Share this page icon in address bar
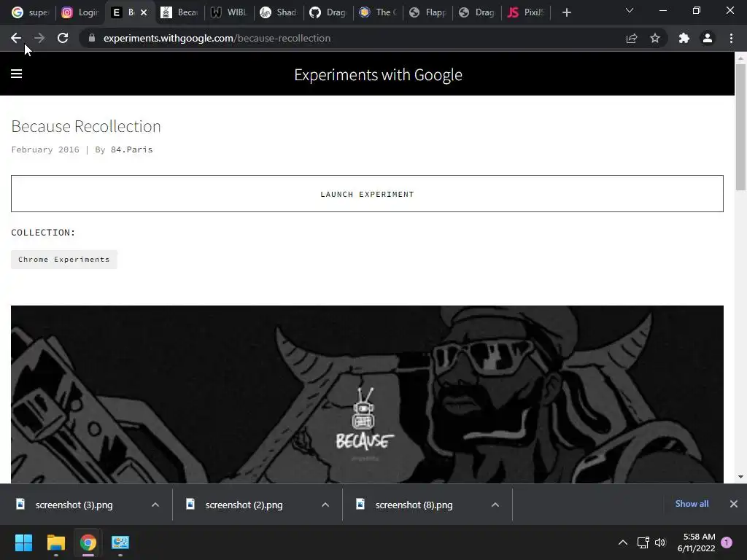747x560 pixels. 632,38
